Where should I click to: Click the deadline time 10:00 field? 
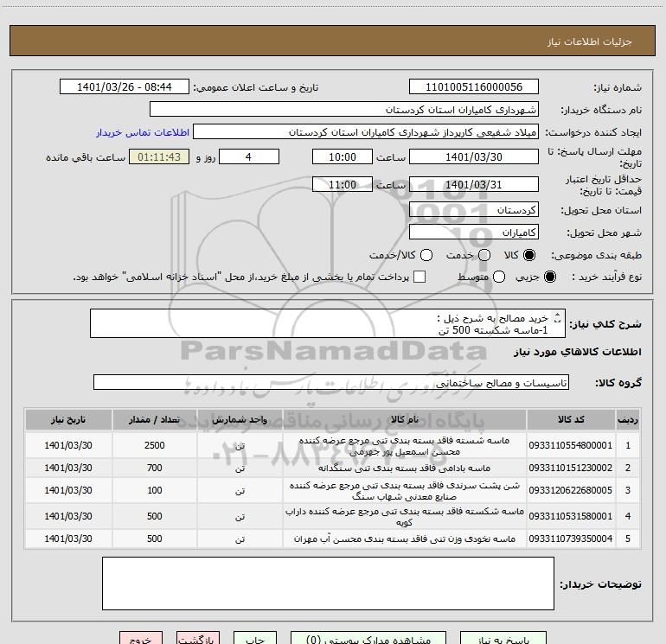click(343, 156)
